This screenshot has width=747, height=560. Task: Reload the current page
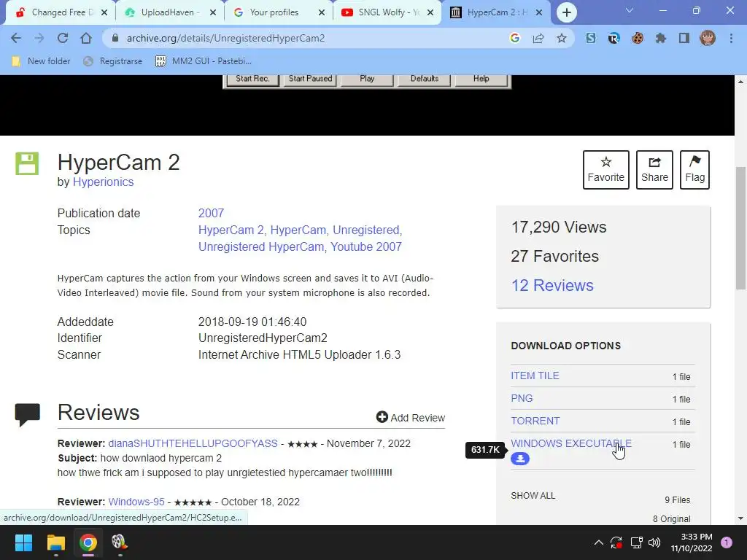63,38
